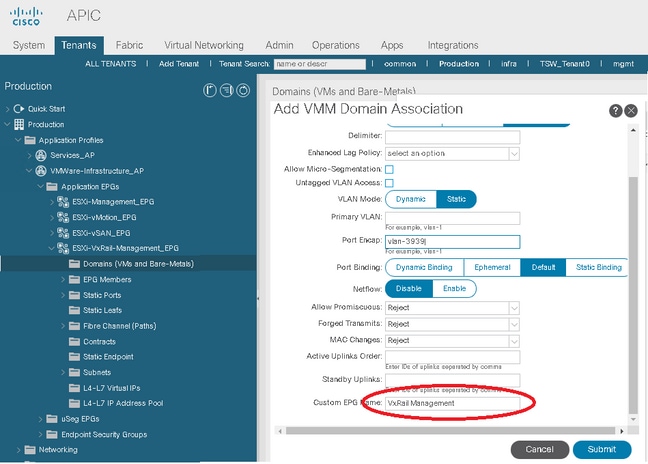This screenshot has height=464, width=648.
Task: Click the Production tenant grid icon
Action: click(19, 124)
